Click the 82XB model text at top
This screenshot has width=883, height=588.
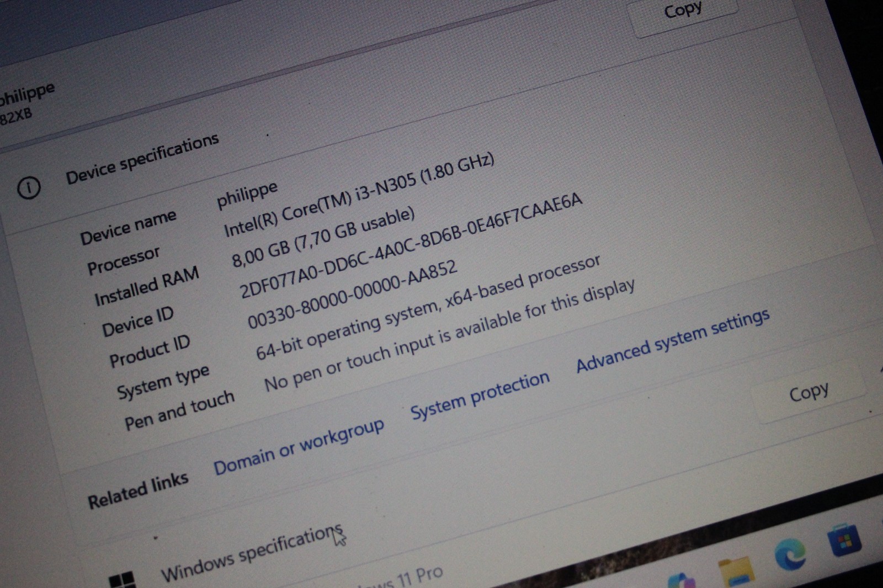click(16, 116)
